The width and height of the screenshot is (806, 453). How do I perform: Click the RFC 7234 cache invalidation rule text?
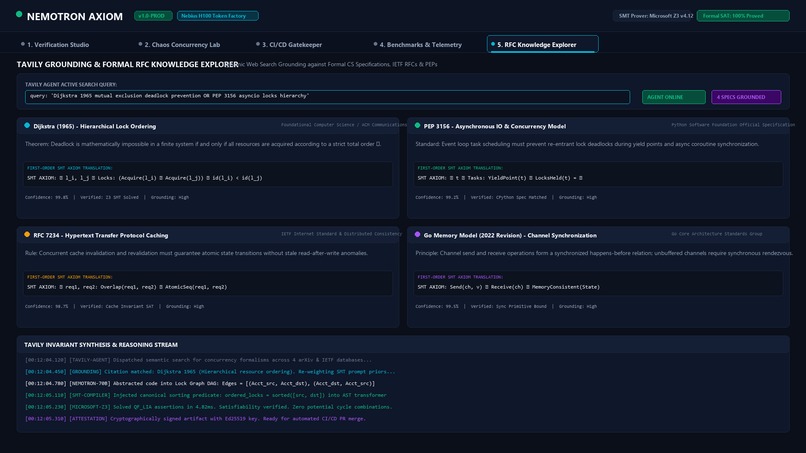pyautogui.click(x=196, y=253)
